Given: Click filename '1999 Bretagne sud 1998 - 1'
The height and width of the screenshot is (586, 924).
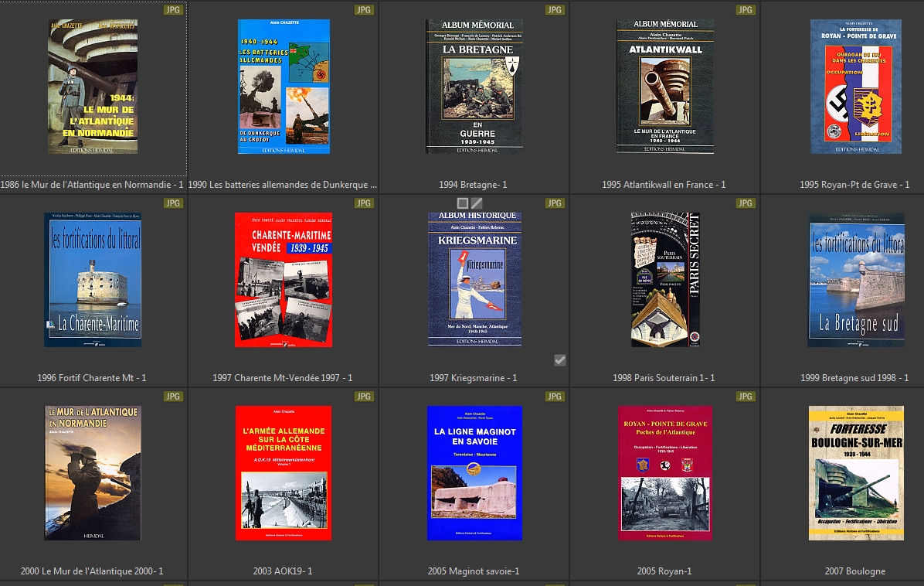Looking at the screenshot, I should (854, 378).
